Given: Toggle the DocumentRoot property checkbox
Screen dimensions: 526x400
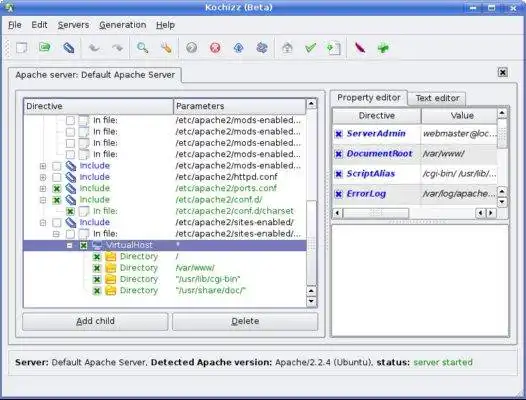Looking at the screenshot, I should 338,154.
